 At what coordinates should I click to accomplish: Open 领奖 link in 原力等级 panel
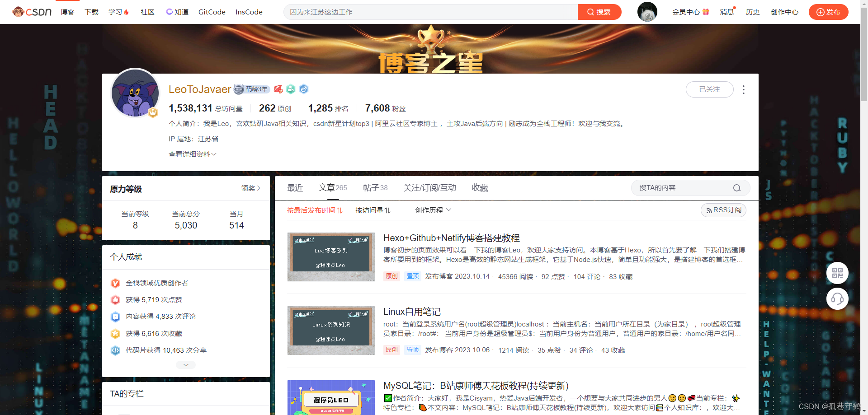tap(250, 188)
